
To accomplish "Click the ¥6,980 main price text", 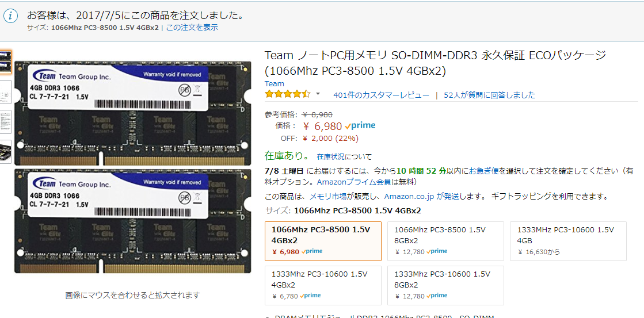I will pyautogui.click(x=322, y=126).
